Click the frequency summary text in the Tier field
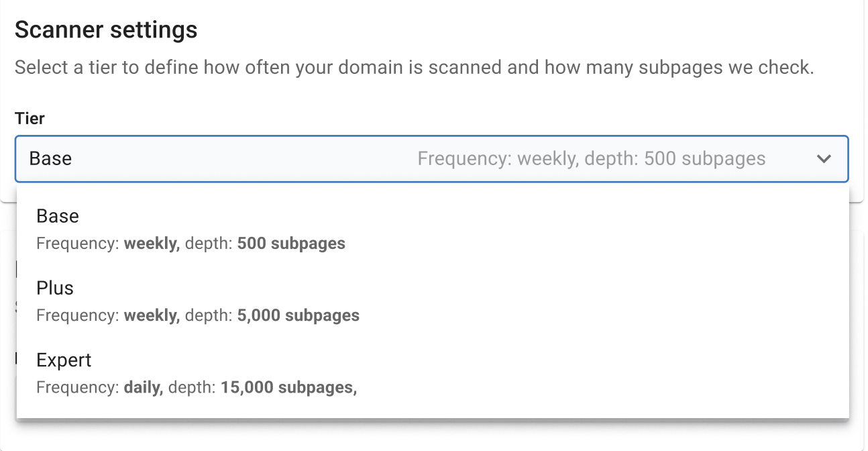Image resolution: width=868 pixels, height=451 pixels. click(x=592, y=158)
